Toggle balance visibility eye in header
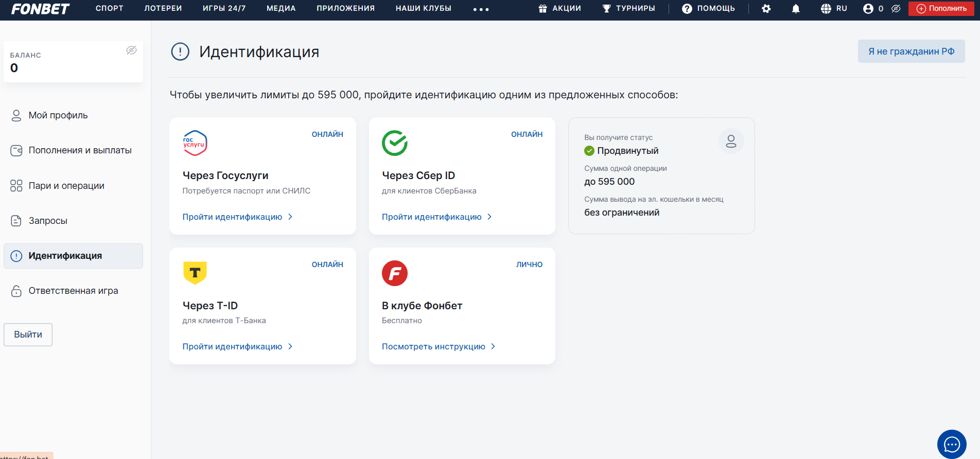The image size is (980, 459). pyautogui.click(x=896, y=9)
